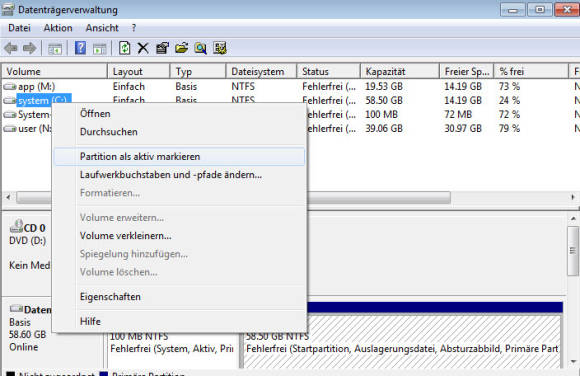Click up arrow of lower pane scrollbar
This screenshot has width=580, height=376.
[x=573, y=219]
